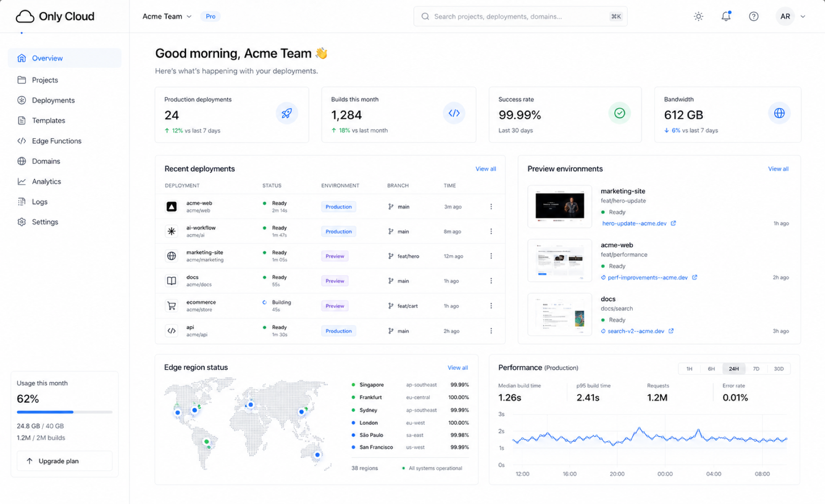
Task: View all edge regions link
Action: click(457, 367)
